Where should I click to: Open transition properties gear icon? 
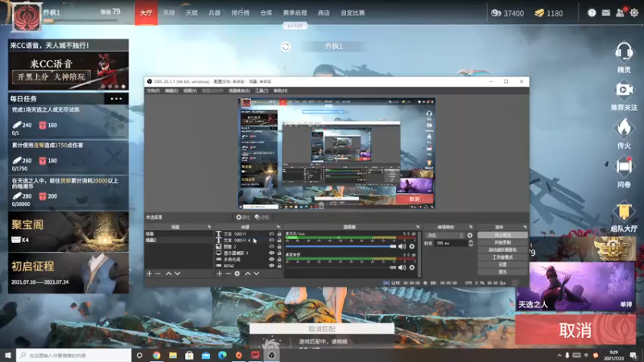point(470,235)
